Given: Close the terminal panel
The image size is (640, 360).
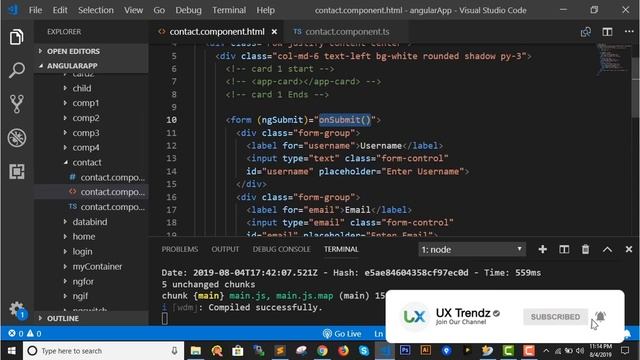Looking at the screenshot, I should click(629, 249).
